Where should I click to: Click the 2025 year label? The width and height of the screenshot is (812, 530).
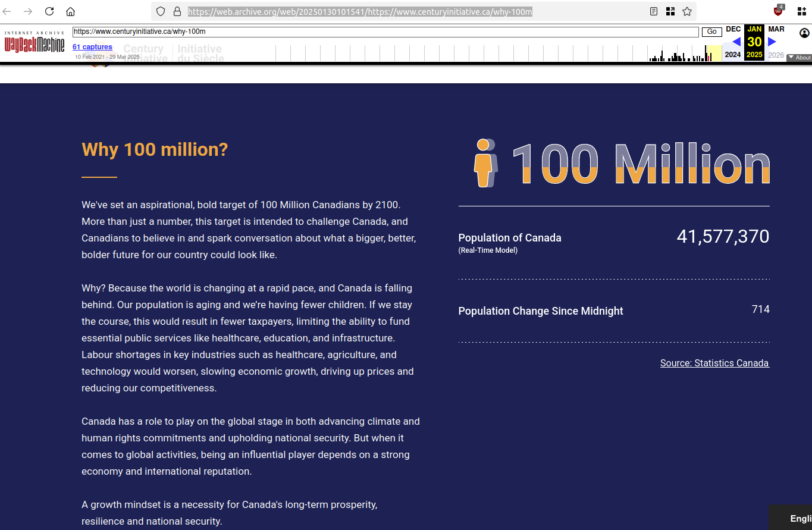(754, 55)
